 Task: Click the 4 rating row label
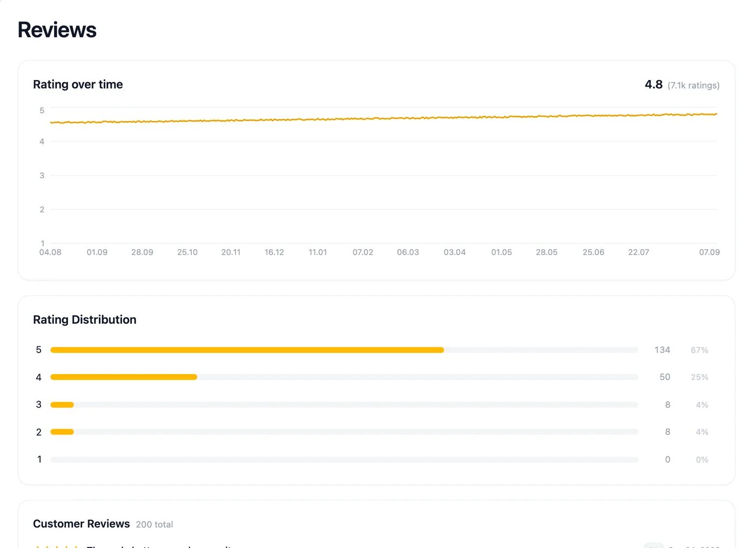coord(38,377)
